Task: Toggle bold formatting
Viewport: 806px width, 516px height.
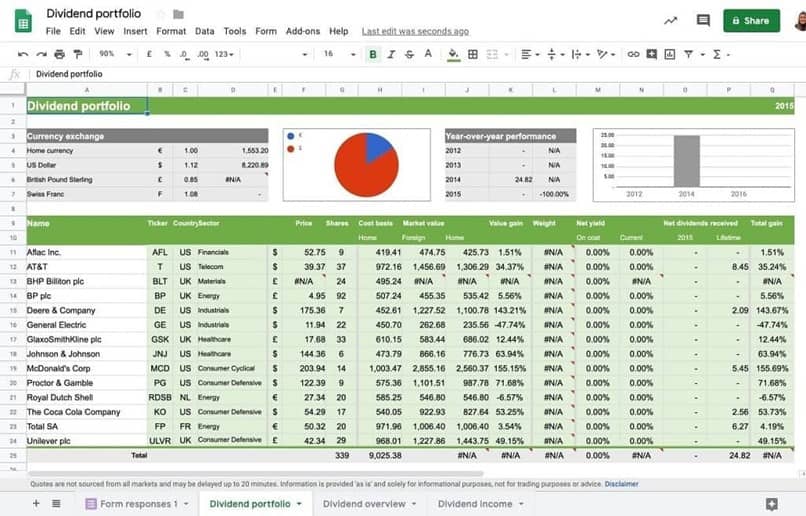Action: (373, 54)
